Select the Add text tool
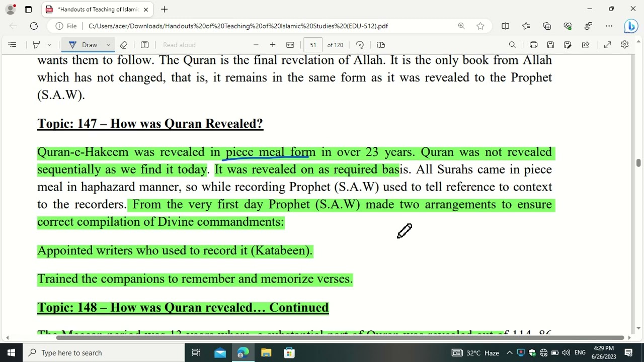644x362 pixels. coord(144,45)
